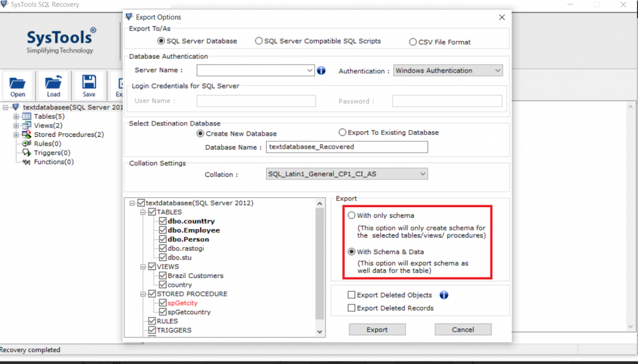The width and height of the screenshot is (638, 364).
Task: Click the Recovery completed status text
Action: pyautogui.click(x=30, y=350)
